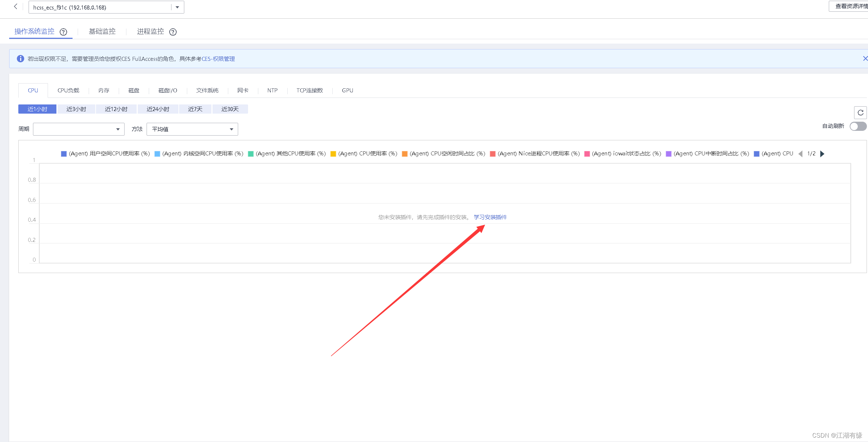Click help icon beside 进程监控
The image size is (868, 442).
(173, 32)
